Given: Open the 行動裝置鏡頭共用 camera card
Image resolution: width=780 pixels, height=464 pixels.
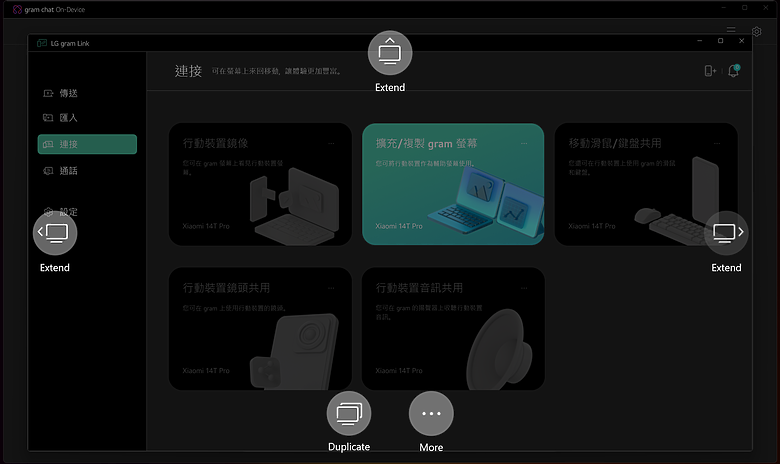Looking at the screenshot, I should coord(260,329).
